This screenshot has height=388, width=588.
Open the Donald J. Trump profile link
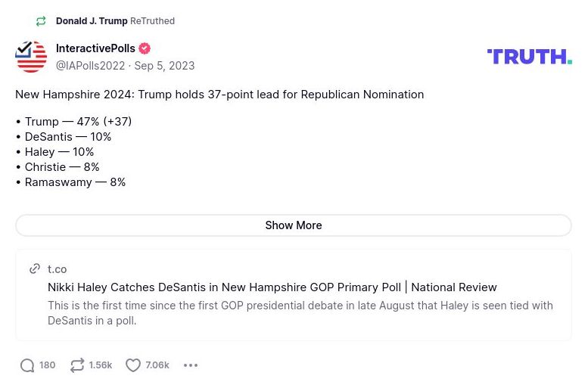point(92,21)
